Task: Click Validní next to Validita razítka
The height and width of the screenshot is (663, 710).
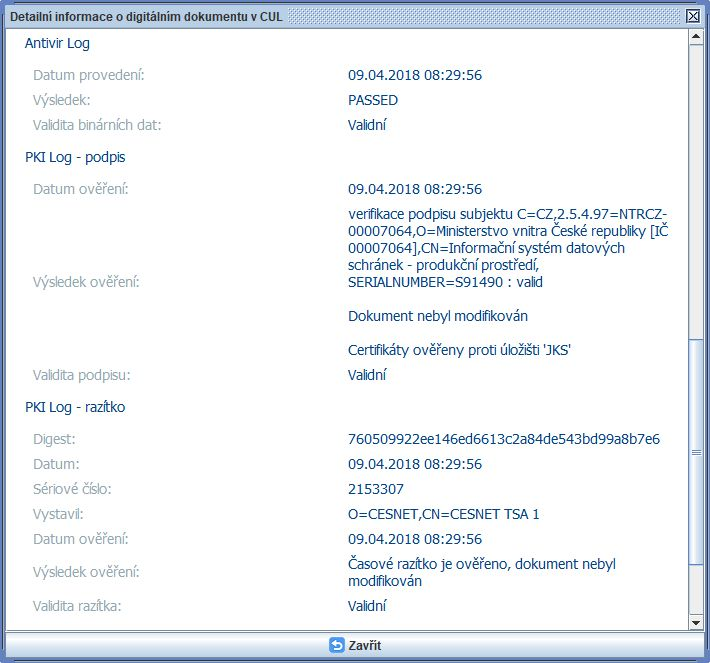Action: [367, 606]
